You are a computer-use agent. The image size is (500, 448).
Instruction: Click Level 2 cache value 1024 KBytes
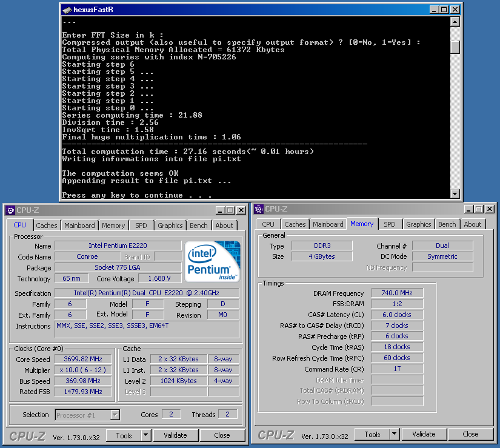[179, 381]
